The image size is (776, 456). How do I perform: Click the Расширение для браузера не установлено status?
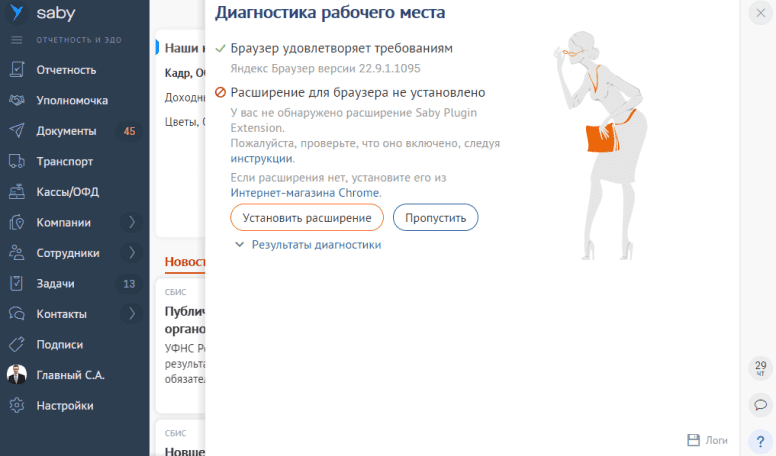point(358,92)
